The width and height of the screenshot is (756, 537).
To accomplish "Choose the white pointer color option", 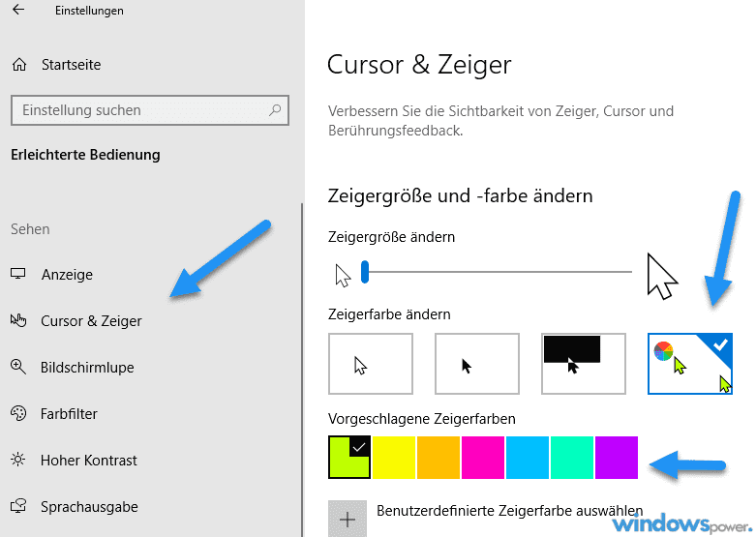I will pos(371,364).
